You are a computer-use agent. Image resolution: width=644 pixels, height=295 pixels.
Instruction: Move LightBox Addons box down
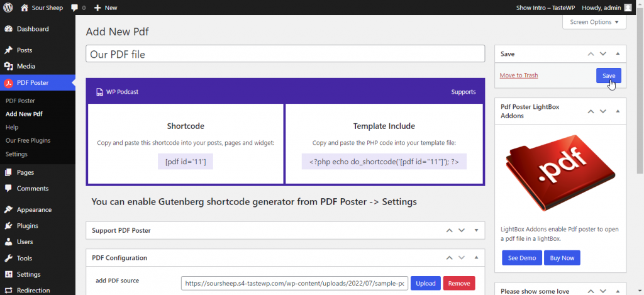tap(603, 111)
